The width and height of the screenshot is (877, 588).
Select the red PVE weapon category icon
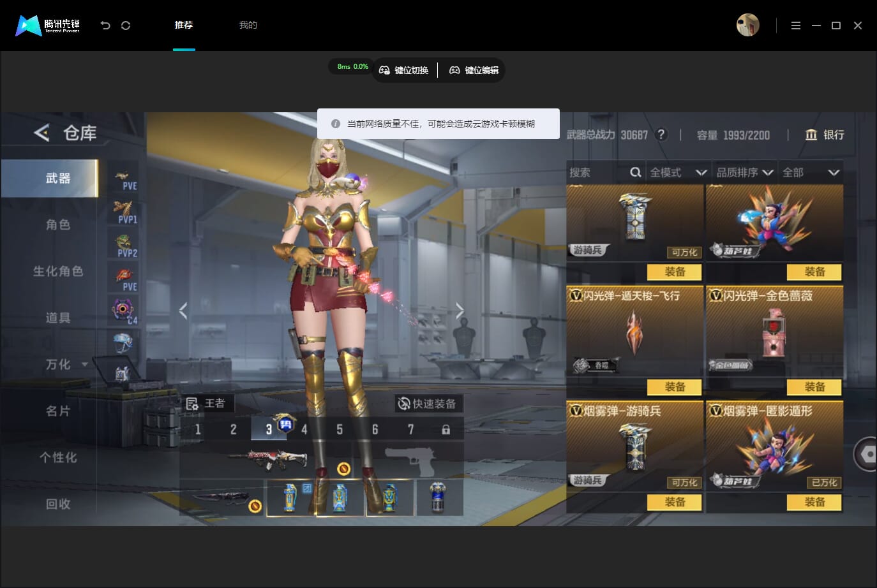click(x=123, y=279)
